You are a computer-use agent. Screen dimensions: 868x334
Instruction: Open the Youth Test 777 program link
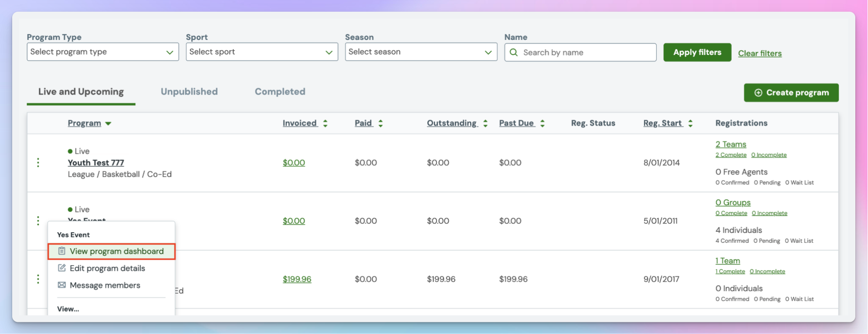pyautogui.click(x=96, y=163)
